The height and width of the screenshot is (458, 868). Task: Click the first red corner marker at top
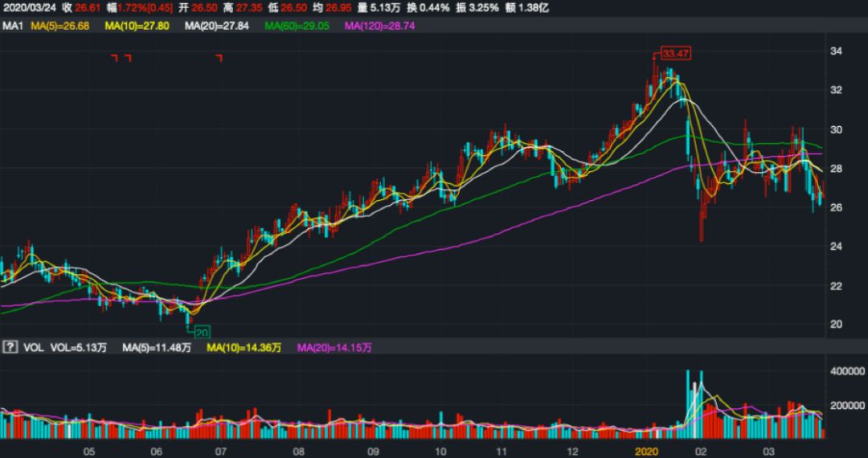(114, 58)
